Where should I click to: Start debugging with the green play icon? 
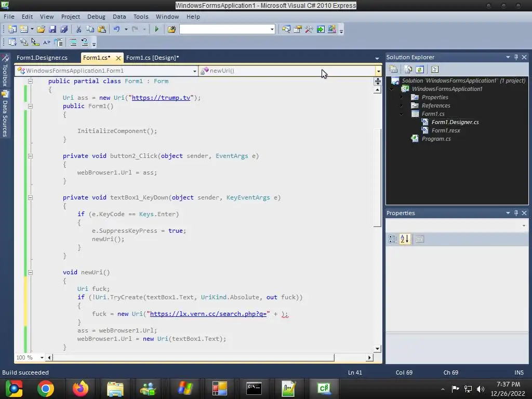pyautogui.click(x=156, y=29)
